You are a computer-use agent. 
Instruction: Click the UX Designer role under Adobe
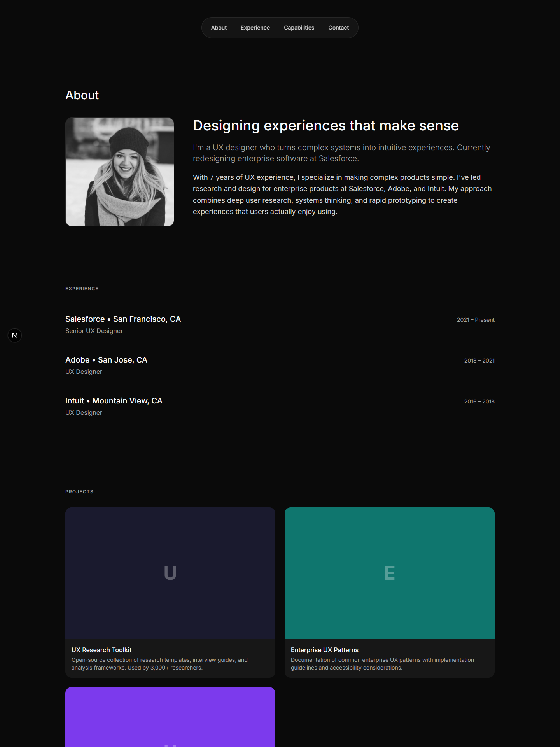(84, 372)
